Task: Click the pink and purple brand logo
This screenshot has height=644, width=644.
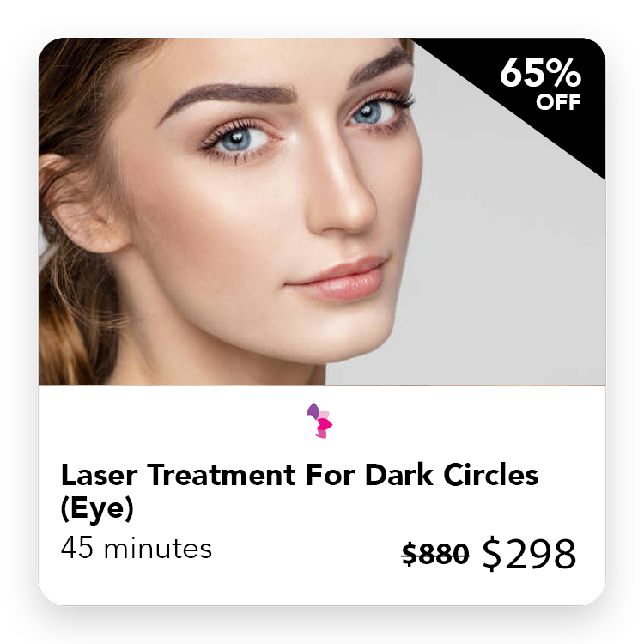Action: pyautogui.click(x=319, y=421)
